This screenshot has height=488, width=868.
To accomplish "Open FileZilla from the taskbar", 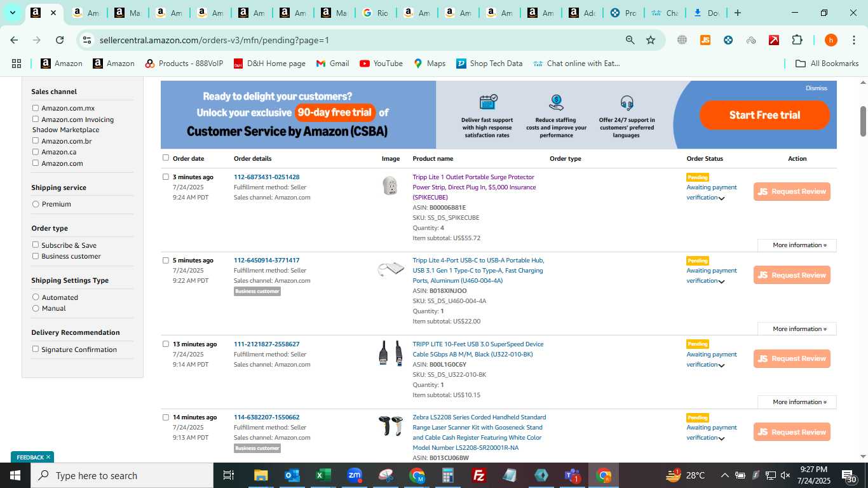I will point(479,475).
